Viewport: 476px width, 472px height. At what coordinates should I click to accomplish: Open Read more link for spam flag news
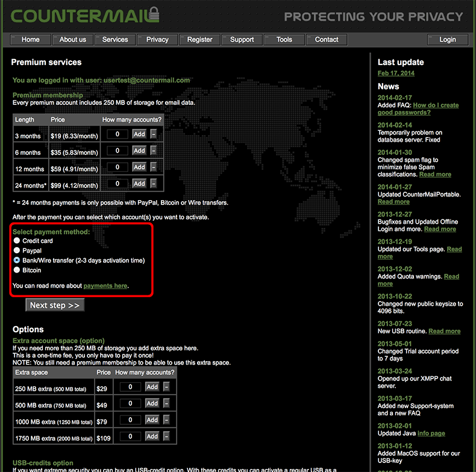435,174
